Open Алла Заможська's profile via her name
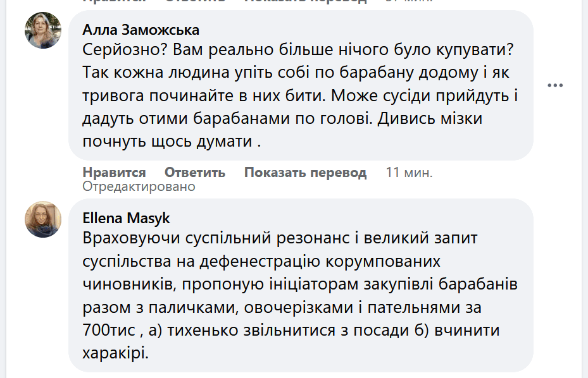Screen dimensions: 588x378 [141, 30]
